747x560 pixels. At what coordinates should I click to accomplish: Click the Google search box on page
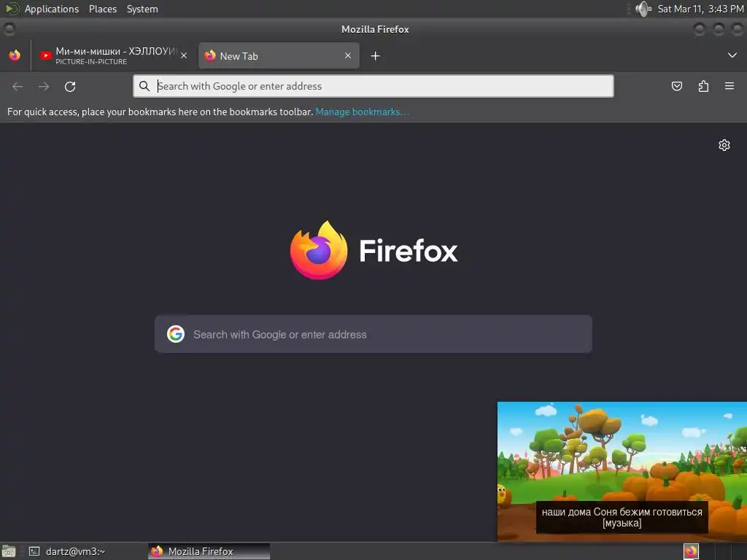tap(373, 334)
